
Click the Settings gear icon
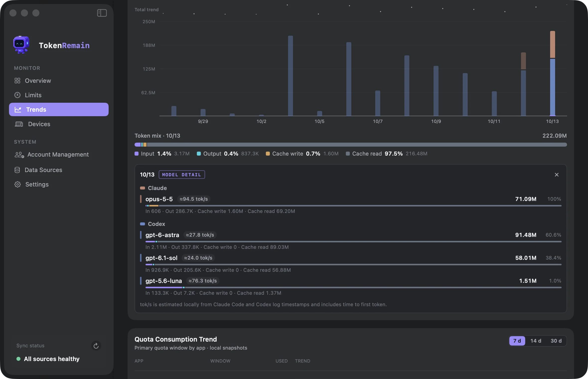tap(17, 184)
